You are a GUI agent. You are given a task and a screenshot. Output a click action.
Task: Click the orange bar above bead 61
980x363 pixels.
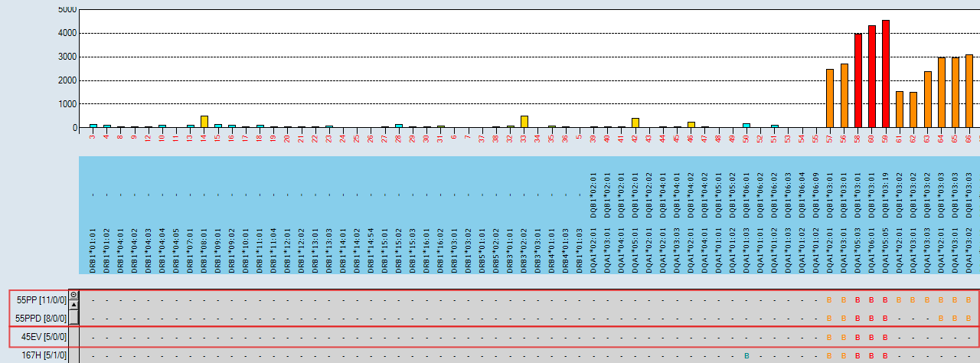click(900, 109)
